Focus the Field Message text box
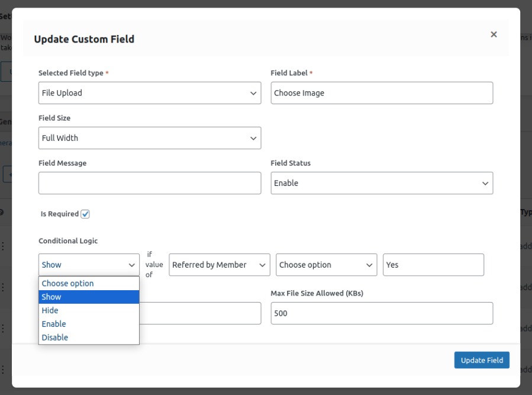 click(x=149, y=183)
